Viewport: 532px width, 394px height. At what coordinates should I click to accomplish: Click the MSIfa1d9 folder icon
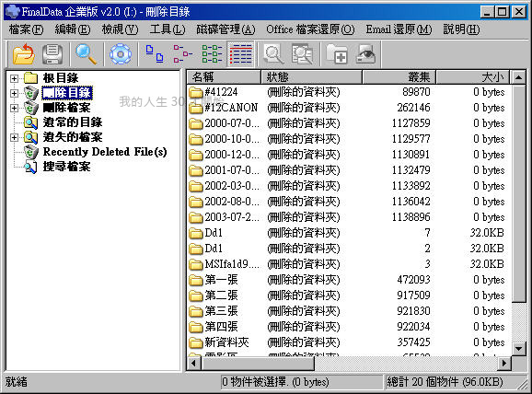click(196, 264)
